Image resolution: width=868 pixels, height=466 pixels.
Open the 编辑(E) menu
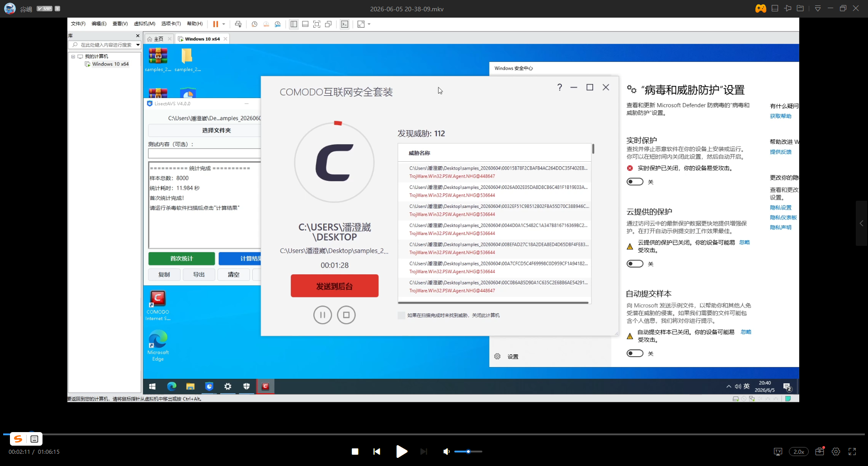click(99, 24)
